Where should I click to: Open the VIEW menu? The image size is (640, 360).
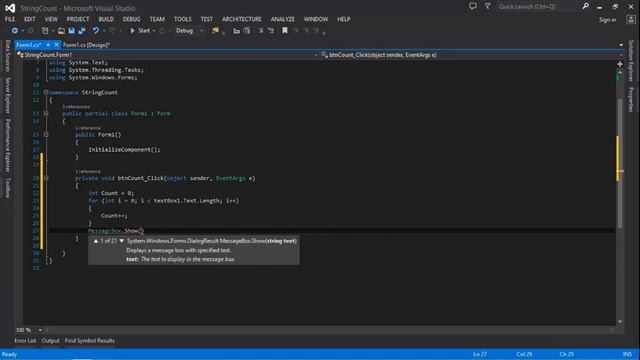coord(51,19)
